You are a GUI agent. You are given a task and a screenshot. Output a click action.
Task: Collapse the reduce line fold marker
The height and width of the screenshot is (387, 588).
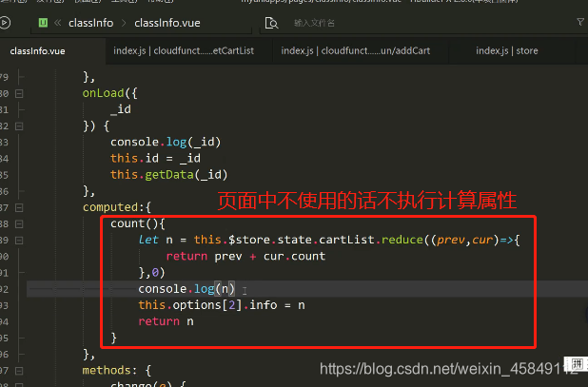click(19, 241)
